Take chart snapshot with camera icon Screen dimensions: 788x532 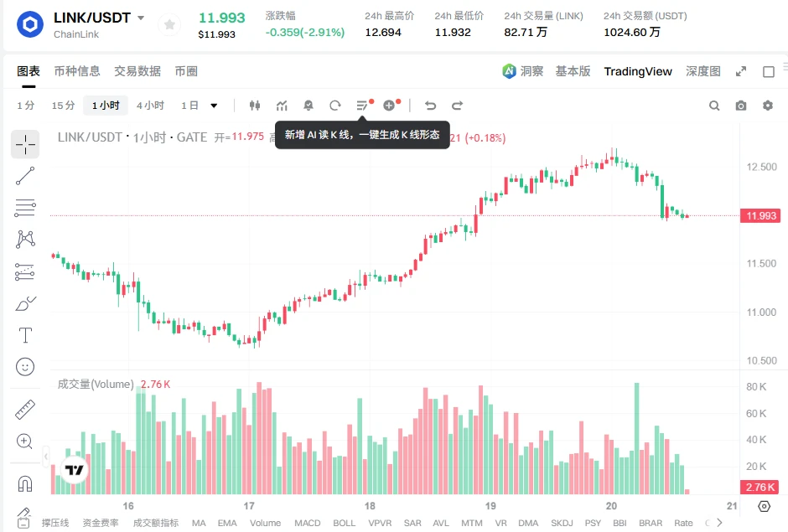tap(741, 106)
